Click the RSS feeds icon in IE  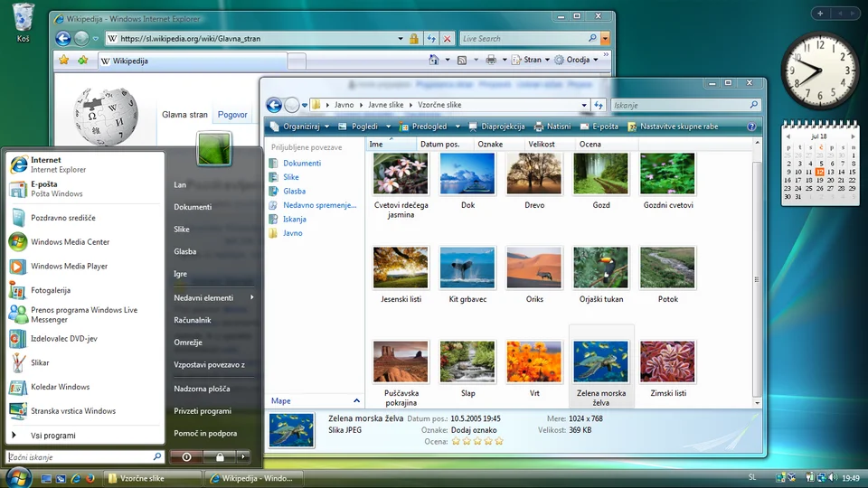[x=462, y=60]
